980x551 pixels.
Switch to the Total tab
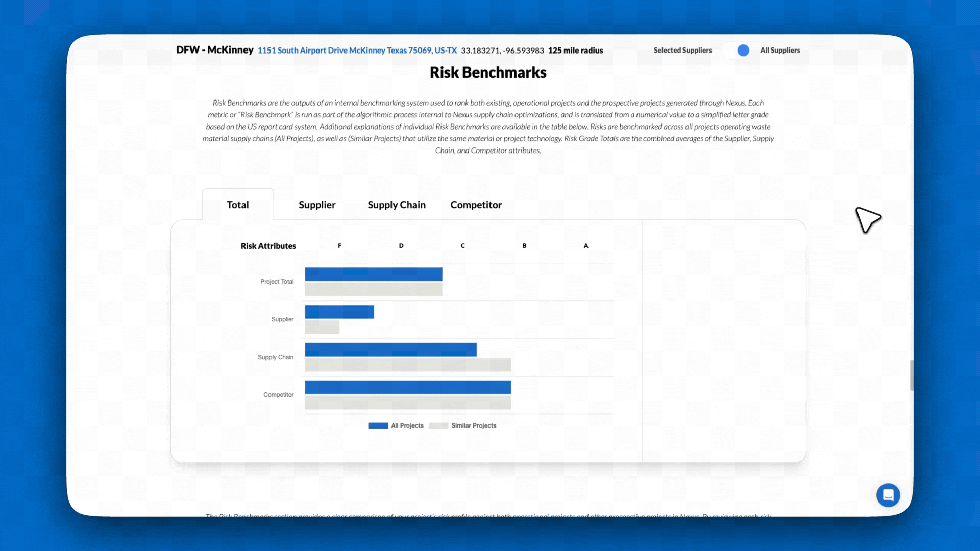[238, 205]
